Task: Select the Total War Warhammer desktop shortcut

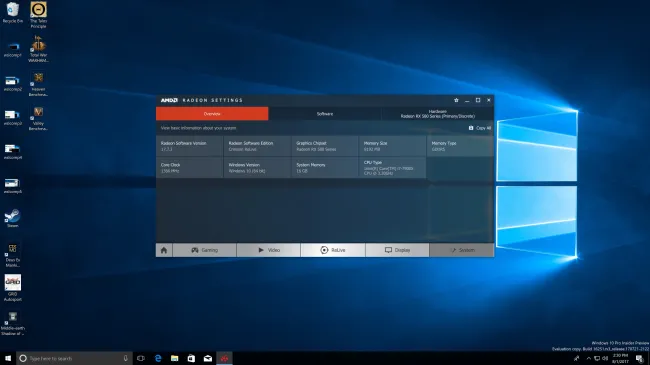Action: click(38, 49)
